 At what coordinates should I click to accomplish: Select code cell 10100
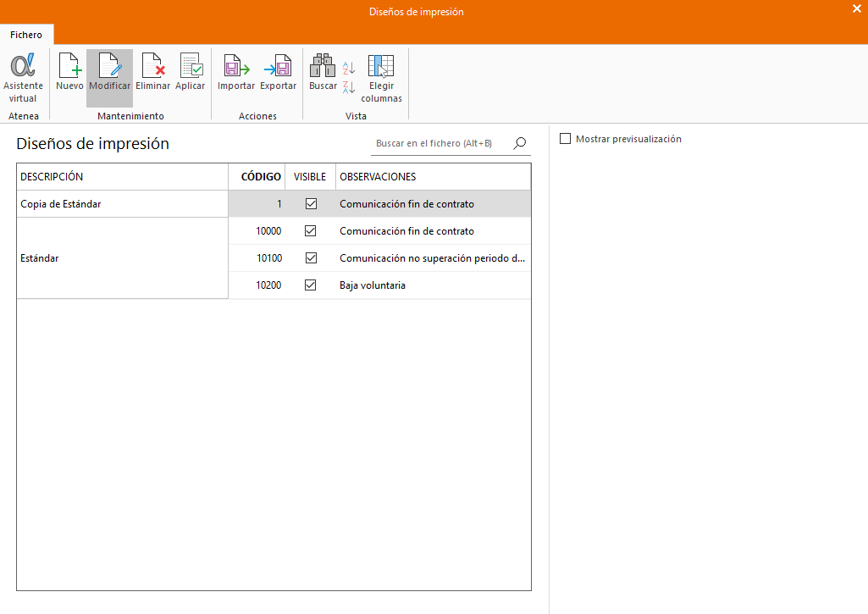(257, 258)
